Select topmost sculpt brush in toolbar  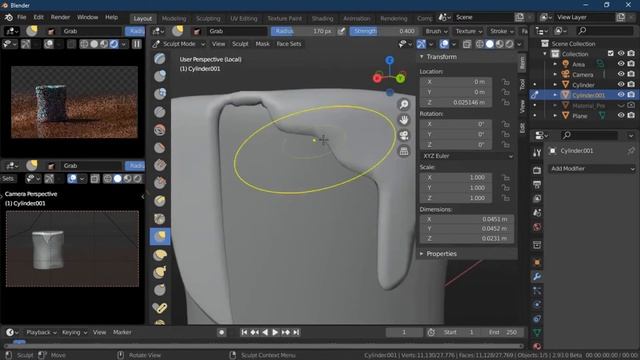coord(160,58)
